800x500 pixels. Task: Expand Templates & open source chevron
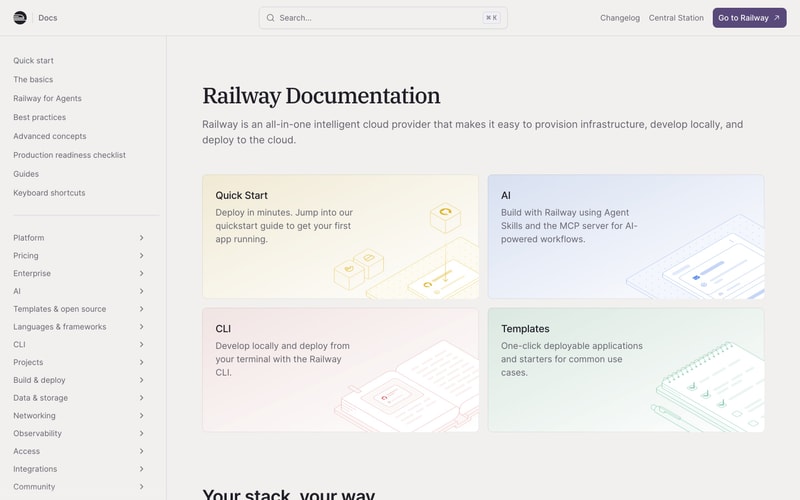pos(141,309)
